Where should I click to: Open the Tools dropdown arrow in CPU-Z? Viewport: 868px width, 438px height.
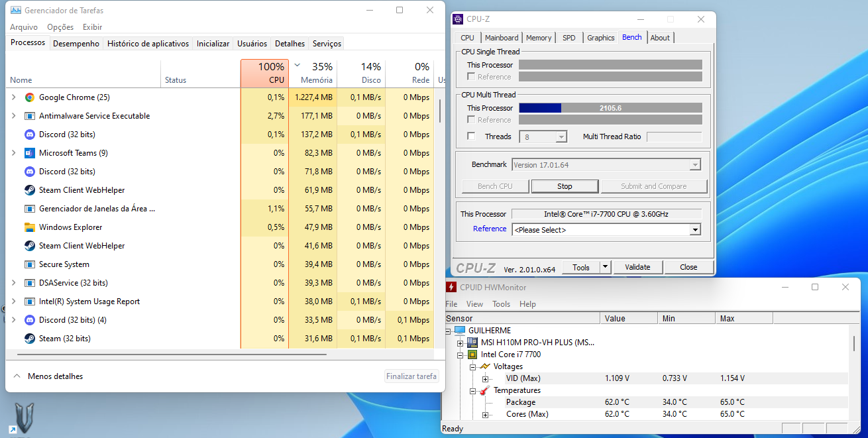605,268
